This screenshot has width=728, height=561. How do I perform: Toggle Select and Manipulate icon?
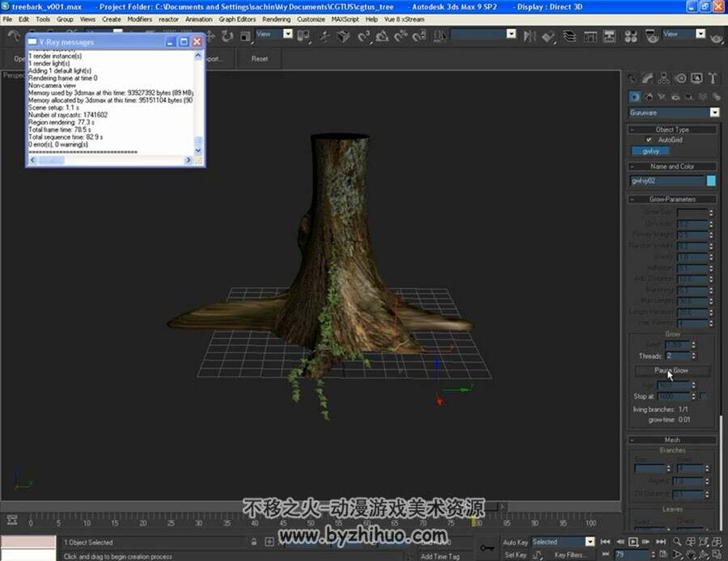click(324, 36)
